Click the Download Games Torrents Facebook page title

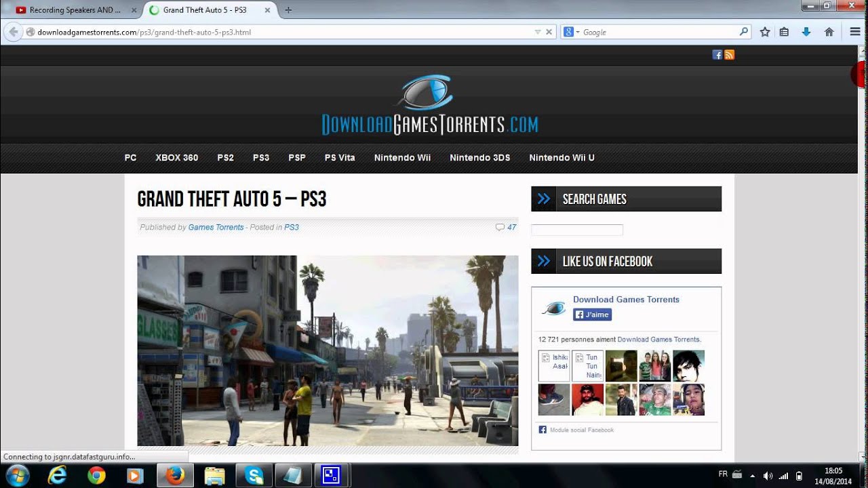(626, 300)
